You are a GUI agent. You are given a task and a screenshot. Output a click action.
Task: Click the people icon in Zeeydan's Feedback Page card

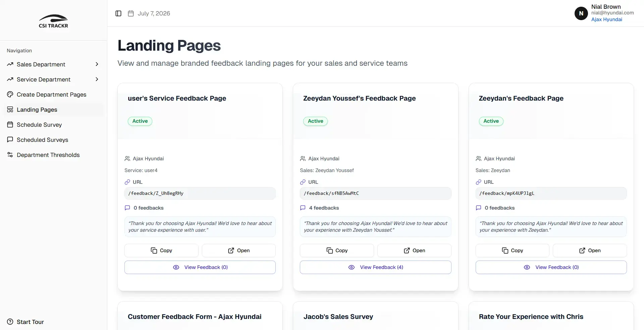[478, 159]
